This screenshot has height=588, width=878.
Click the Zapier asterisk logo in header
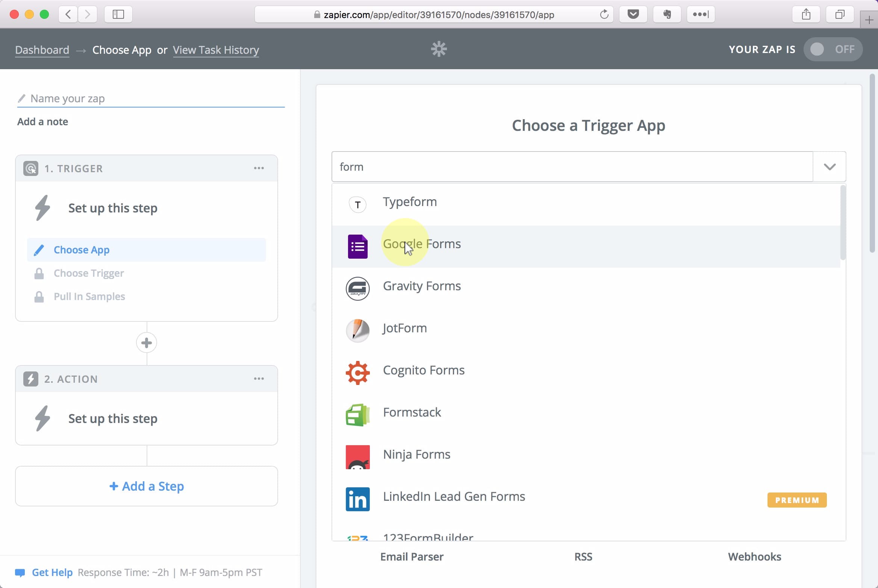point(439,49)
